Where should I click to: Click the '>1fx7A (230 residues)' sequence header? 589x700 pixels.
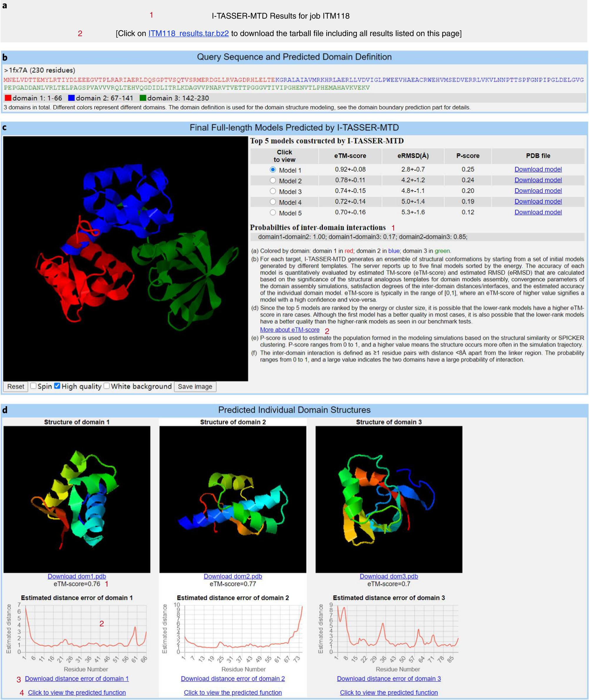[39, 70]
